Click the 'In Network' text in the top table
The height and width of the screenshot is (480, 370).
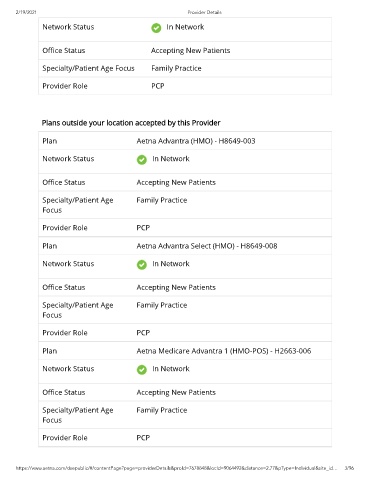[x=185, y=27]
